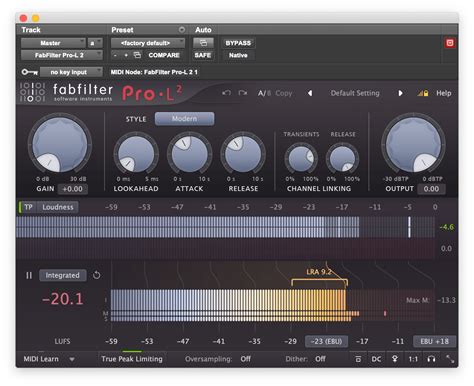Image resolution: width=474 pixels, height=386 pixels.
Task: Click the ATTACK knob
Action: pos(190,154)
